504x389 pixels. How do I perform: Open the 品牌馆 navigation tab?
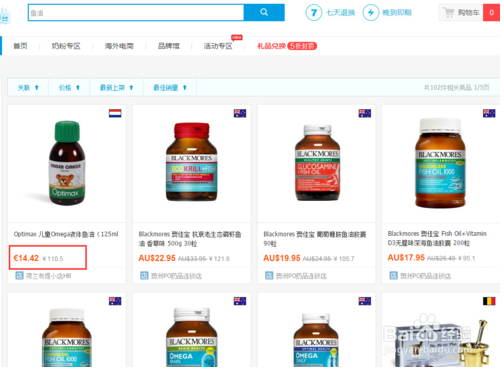click(x=168, y=46)
